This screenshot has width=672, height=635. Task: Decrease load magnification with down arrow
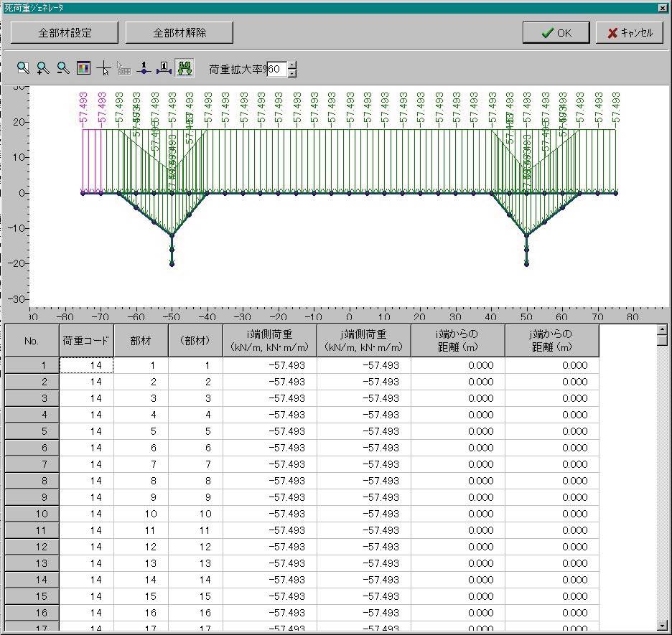[292, 73]
